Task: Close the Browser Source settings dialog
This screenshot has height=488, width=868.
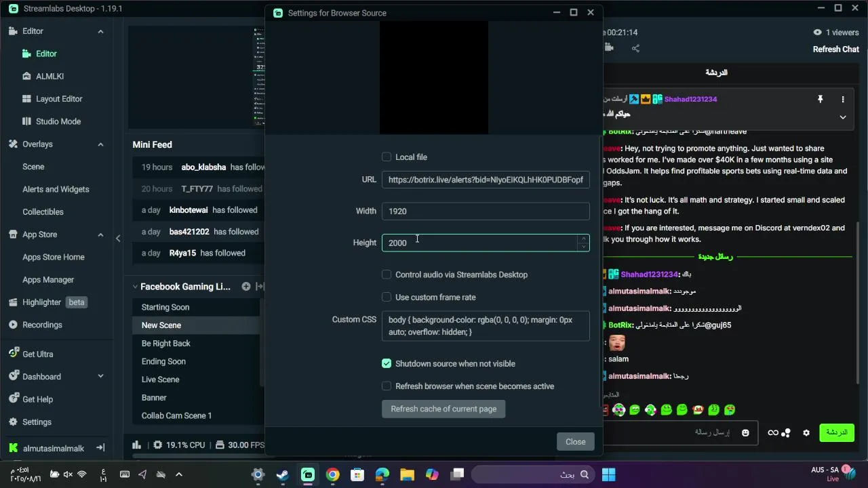Action: [576, 442]
